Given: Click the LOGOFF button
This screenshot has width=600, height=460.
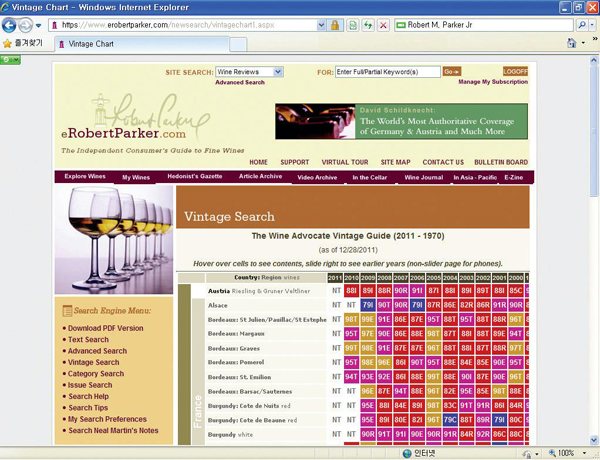Looking at the screenshot, I should (x=515, y=71).
